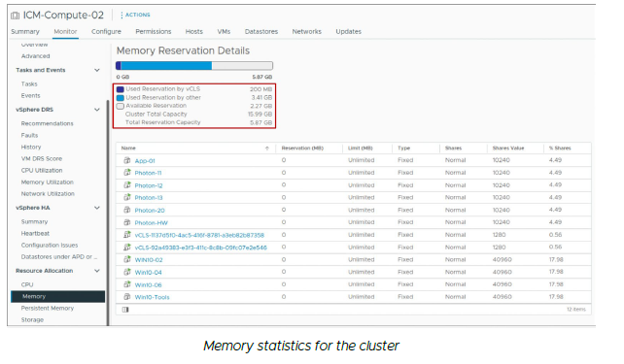Open Faults under vSphere DRS

[x=29, y=135]
